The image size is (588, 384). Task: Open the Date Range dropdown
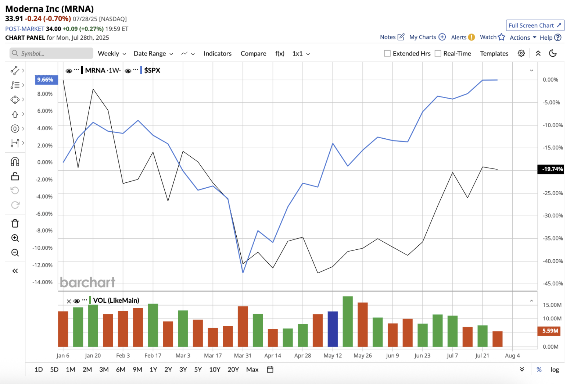pyautogui.click(x=153, y=53)
